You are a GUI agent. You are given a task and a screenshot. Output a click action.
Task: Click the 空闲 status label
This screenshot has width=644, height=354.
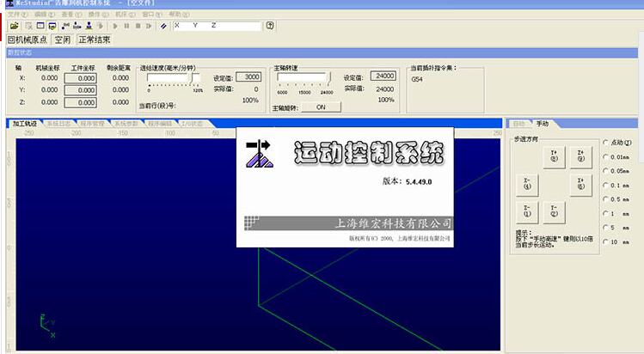pyautogui.click(x=63, y=40)
